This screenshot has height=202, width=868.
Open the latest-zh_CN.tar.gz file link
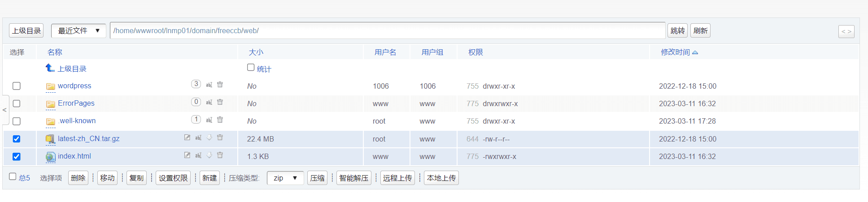(x=89, y=138)
